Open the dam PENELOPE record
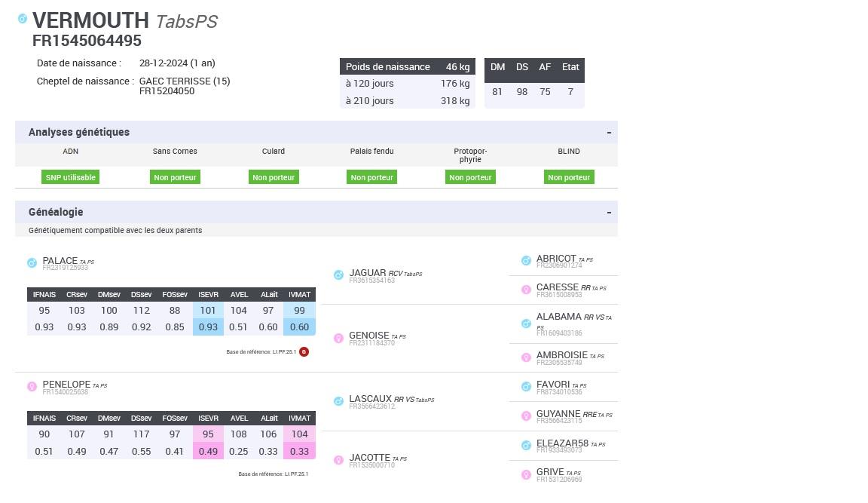868x503 pixels. [x=66, y=385]
